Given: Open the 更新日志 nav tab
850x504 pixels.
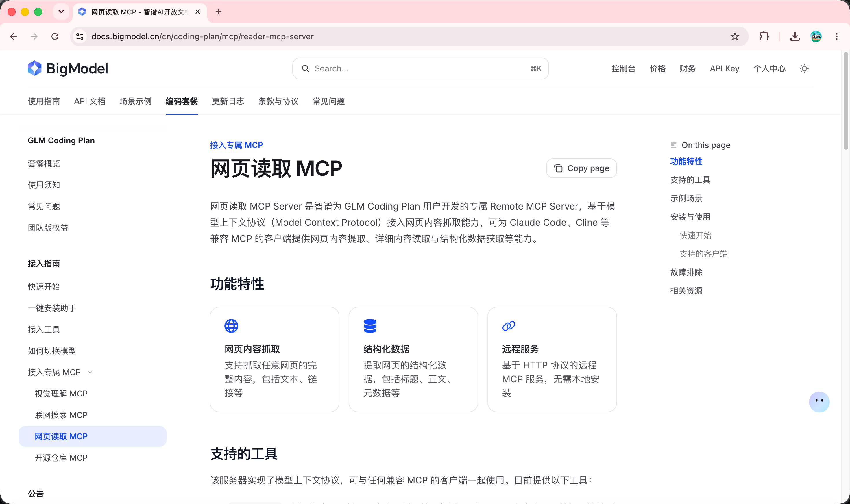Looking at the screenshot, I should 228,101.
